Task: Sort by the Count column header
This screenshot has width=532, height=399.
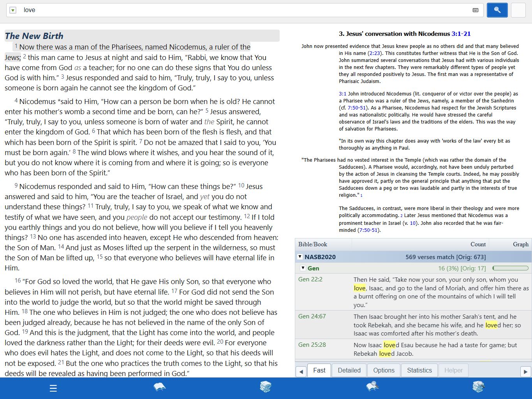Action: (x=421, y=244)
